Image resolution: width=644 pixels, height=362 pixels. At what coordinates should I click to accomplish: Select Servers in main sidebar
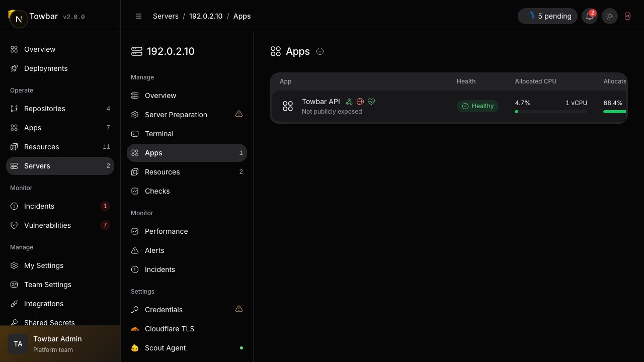60,166
